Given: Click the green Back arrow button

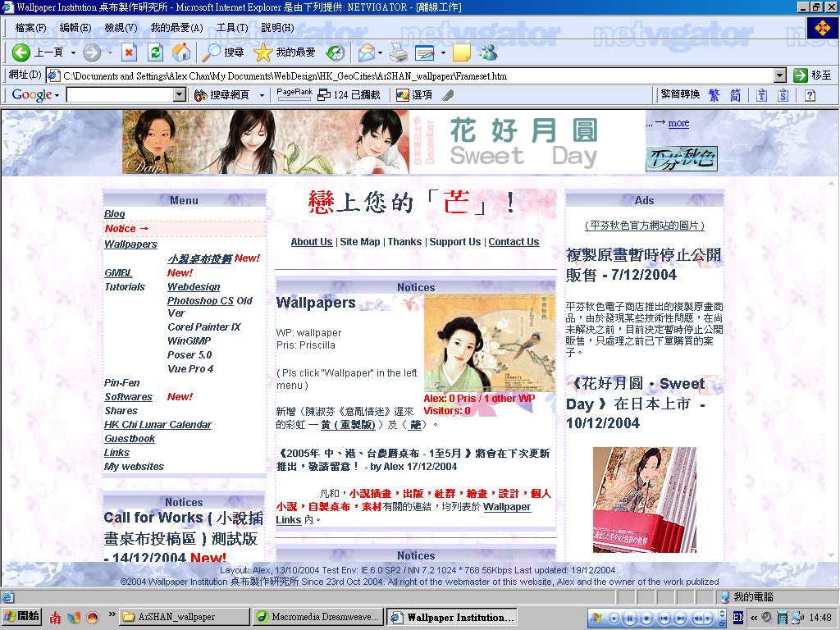Looking at the screenshot, I should click(21, 52).
